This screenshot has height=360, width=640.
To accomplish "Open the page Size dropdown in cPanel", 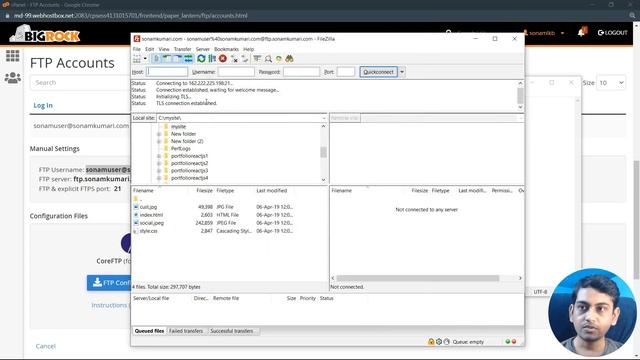I will pyautogui.click(x=611, y=83).
